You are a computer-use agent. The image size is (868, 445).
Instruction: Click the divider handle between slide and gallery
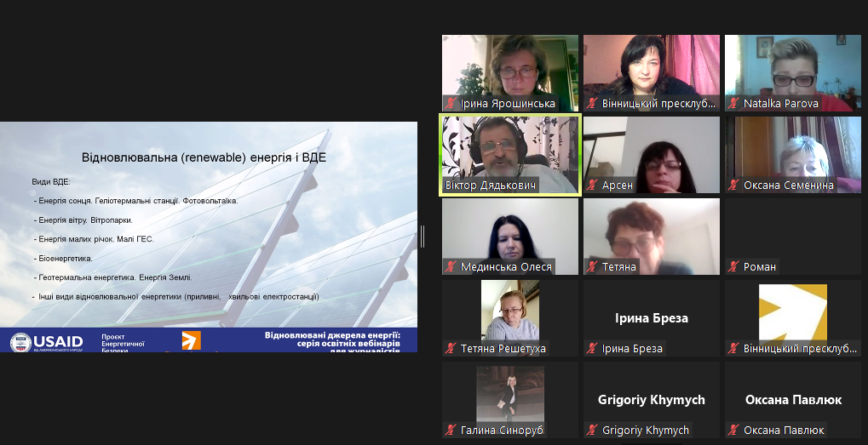point(423,237)
